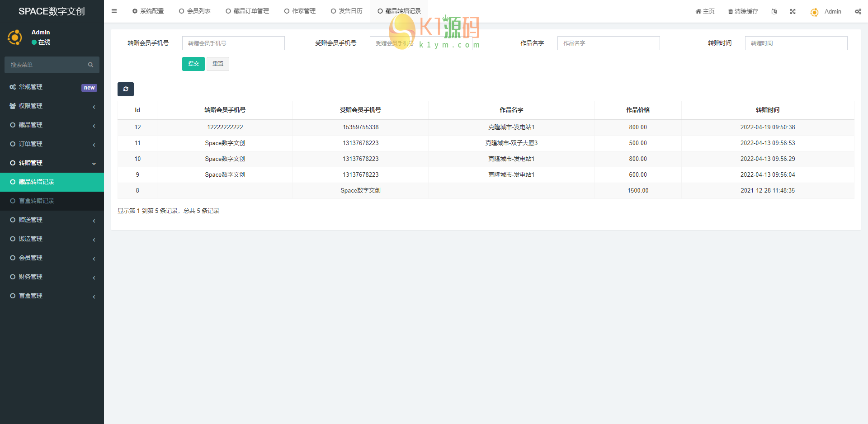
Task: Click the 清除缓存 trash icon
Action: pyautogui.click(x=730, y=12)
